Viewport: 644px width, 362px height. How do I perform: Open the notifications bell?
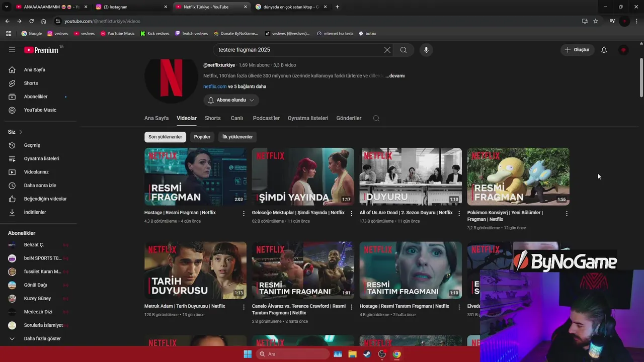(x=604, y=50)
